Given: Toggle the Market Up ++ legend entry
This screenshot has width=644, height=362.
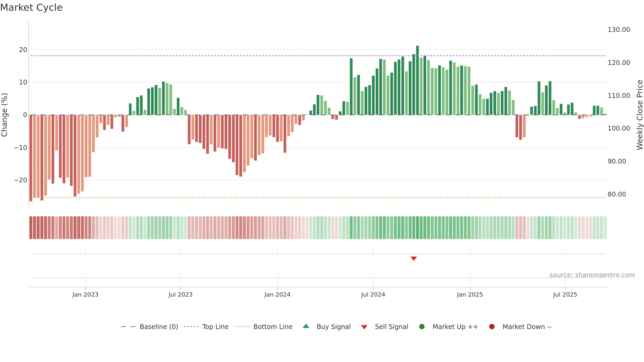Looking at the screenshot, I should tap(448, 327).
